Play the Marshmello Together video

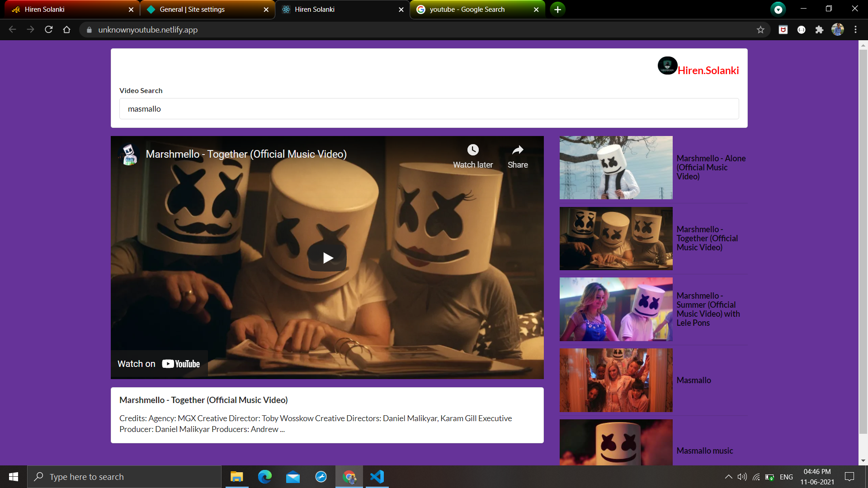tap(327, 258)
